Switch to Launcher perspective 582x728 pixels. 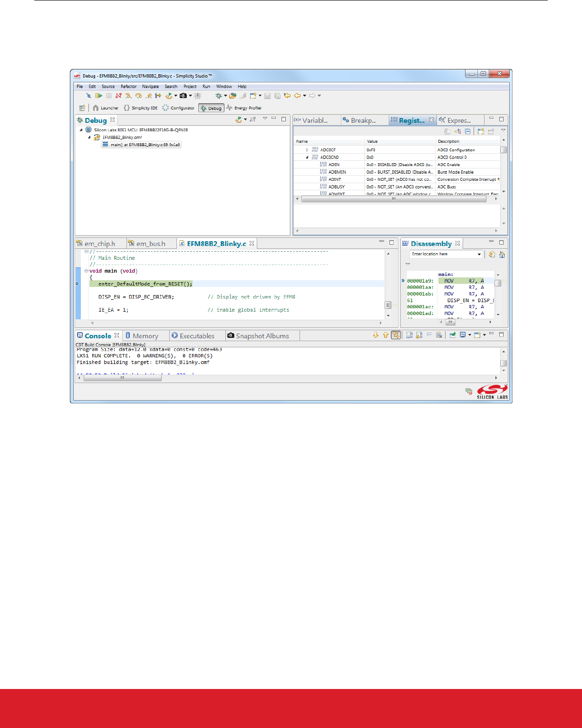(x=106, y=108)
